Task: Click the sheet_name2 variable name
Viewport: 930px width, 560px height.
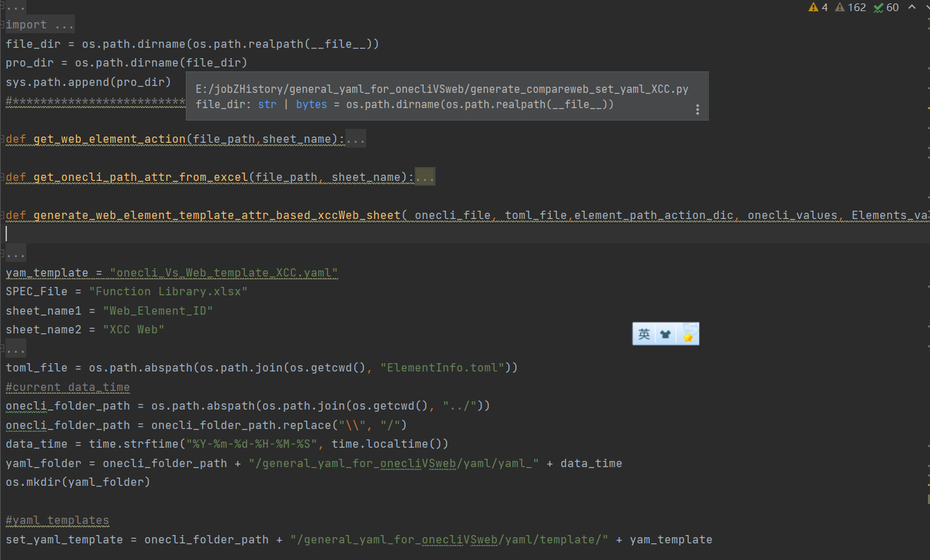Action: tap(44, 330)
